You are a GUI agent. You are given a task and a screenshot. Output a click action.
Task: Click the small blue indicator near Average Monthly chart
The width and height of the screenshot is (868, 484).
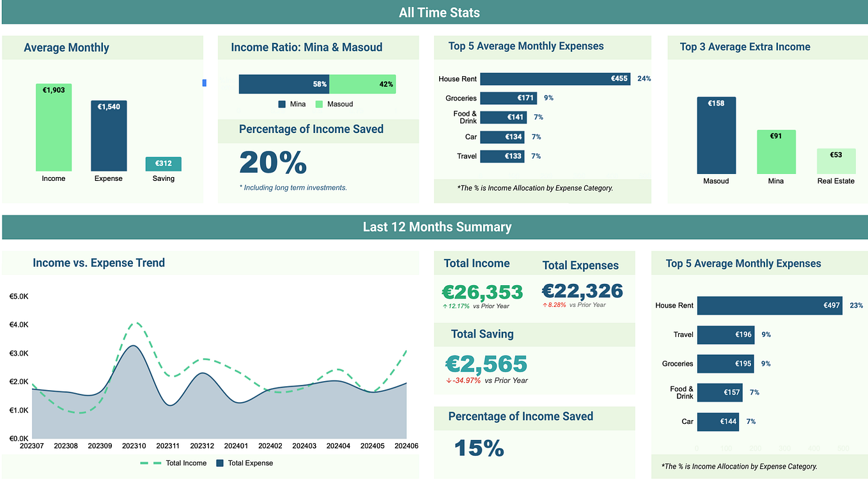coord(204,83)
